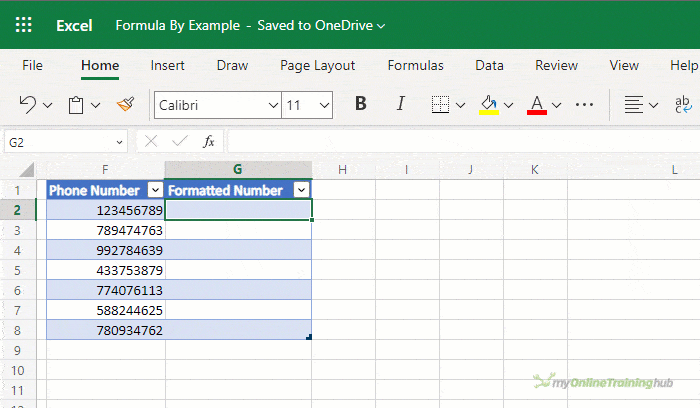This screenshot has height=408, width=700.
Task: Switch to the Formulas tab
Action: (x=416, y=66)
